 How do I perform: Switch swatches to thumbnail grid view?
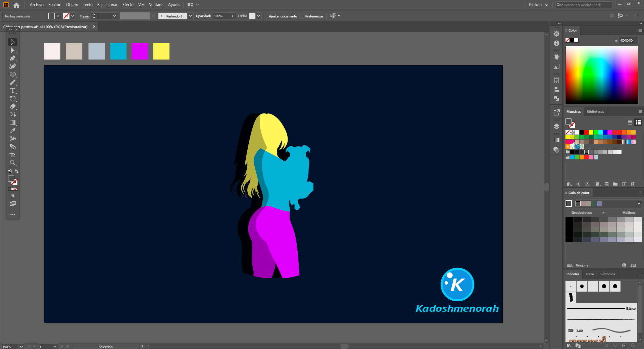(x=638, y=122)
